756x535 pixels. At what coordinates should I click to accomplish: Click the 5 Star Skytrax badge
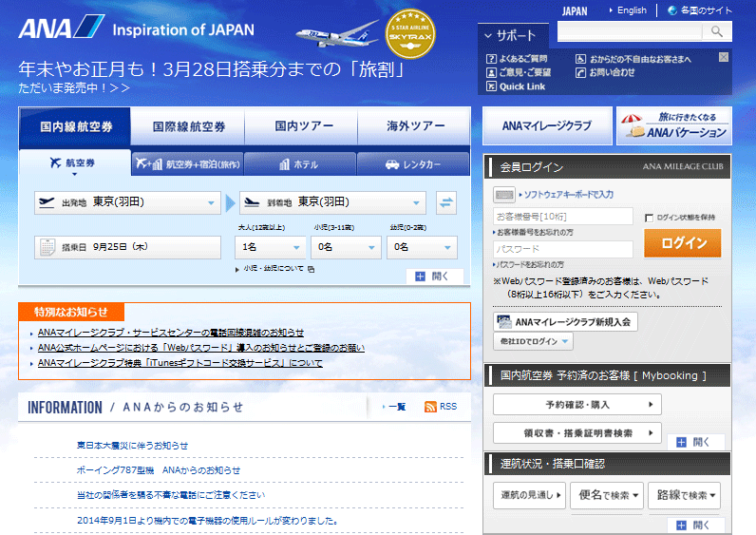point(410,34)
